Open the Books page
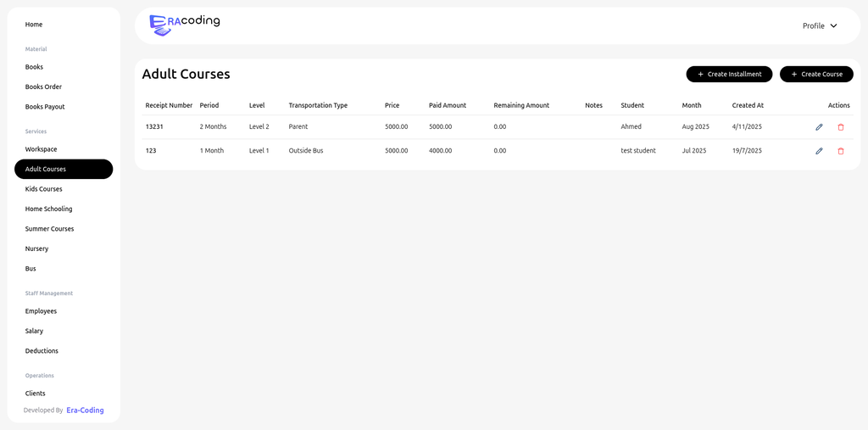Image resolution: width=868 pixels, height=430 pixels. (x=34, y=67)
